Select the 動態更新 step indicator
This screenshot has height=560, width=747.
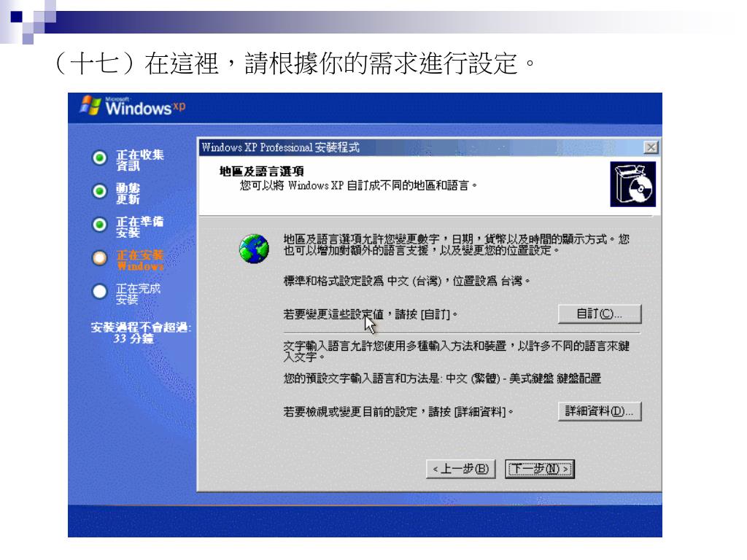tap(99, 191)
